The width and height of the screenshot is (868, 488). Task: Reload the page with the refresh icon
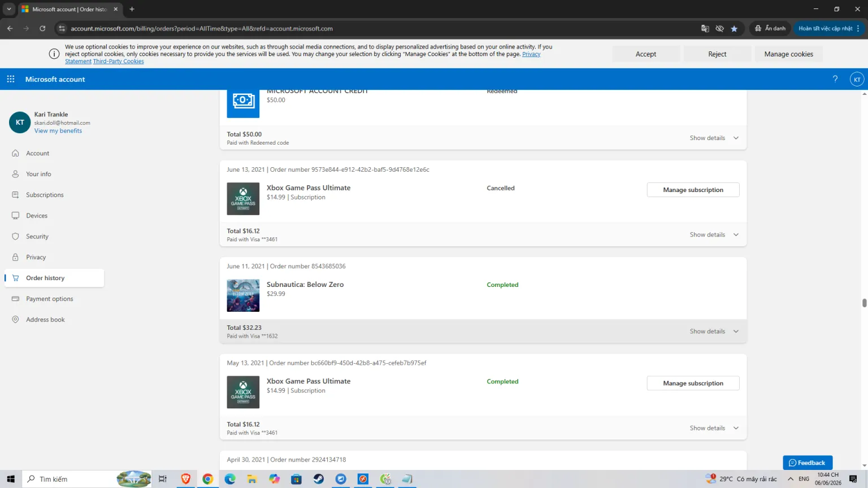tap(42, 28)
